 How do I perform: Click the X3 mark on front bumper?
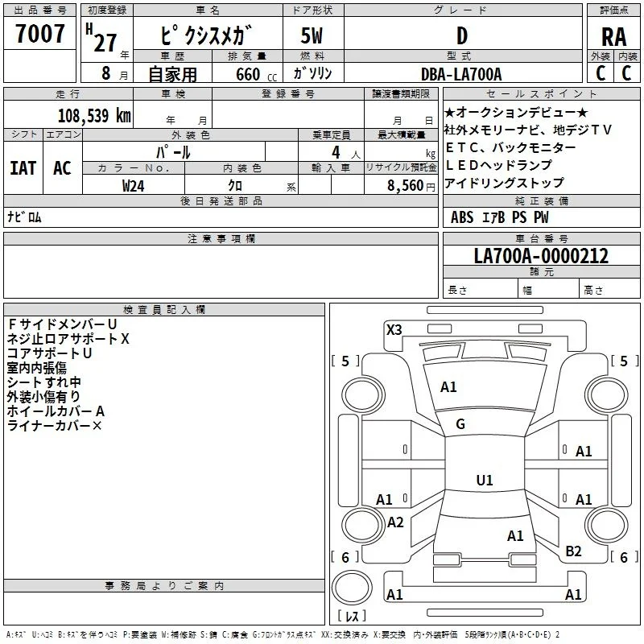point(394,330)
